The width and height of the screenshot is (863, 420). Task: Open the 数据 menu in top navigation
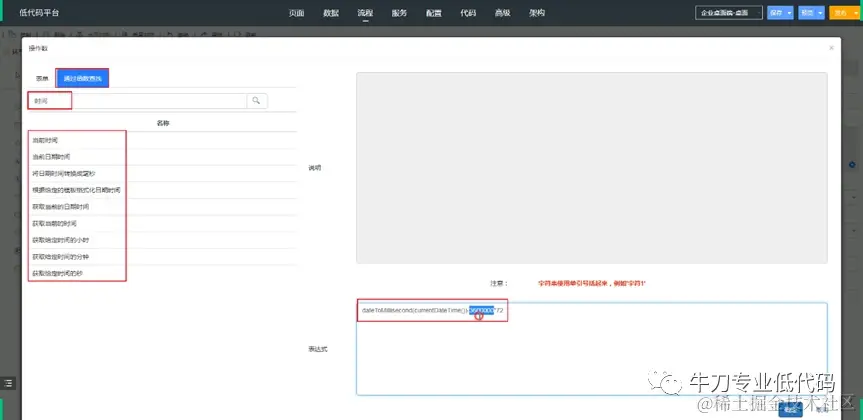point(331,13)
